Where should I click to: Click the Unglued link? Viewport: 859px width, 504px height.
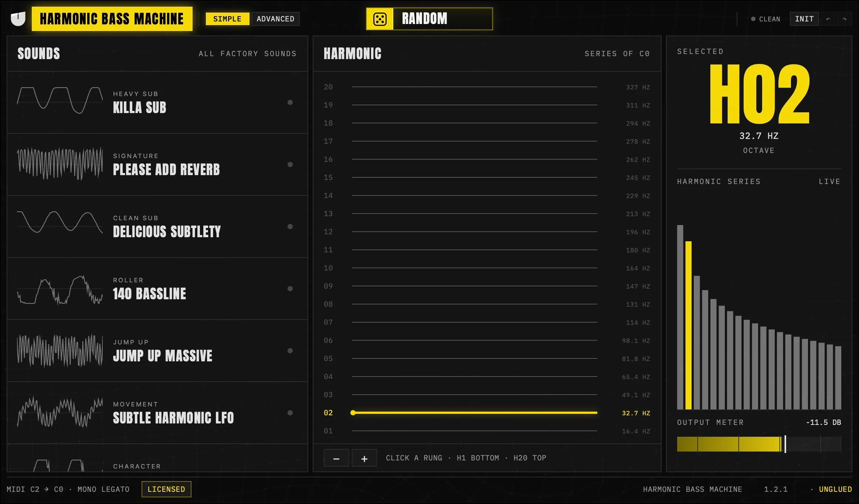pyautogui.click(x=835, y=489)
